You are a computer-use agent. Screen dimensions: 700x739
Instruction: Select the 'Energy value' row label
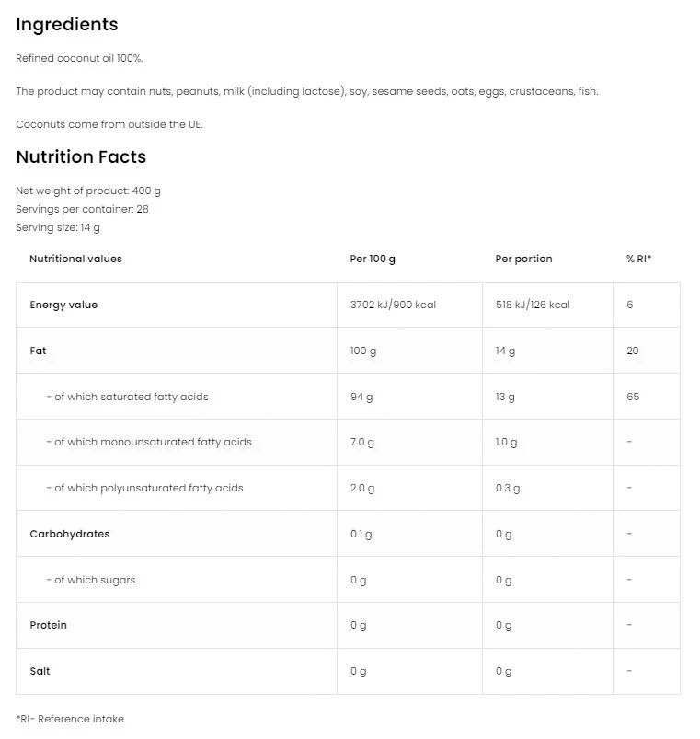click(x=63, y=305)
